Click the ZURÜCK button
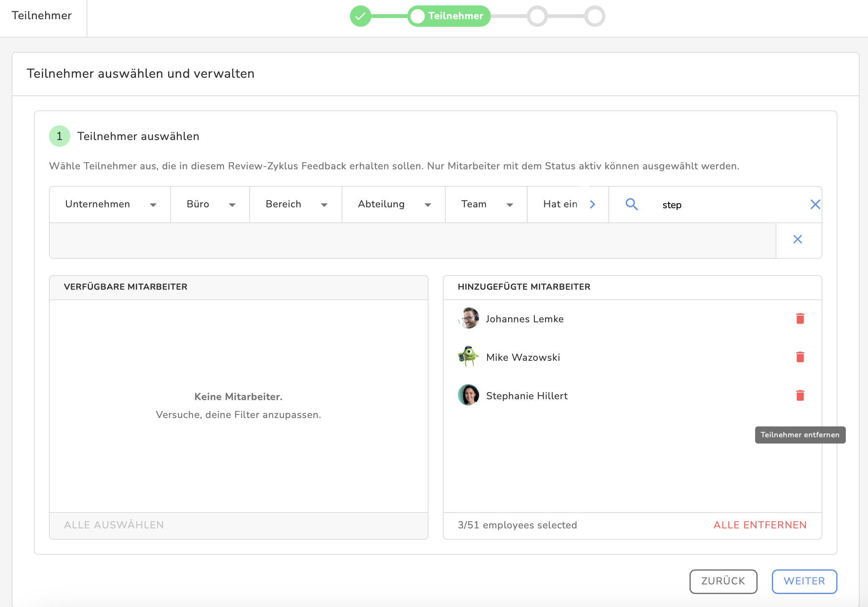 pyautogui.click(x=723, y=581)
